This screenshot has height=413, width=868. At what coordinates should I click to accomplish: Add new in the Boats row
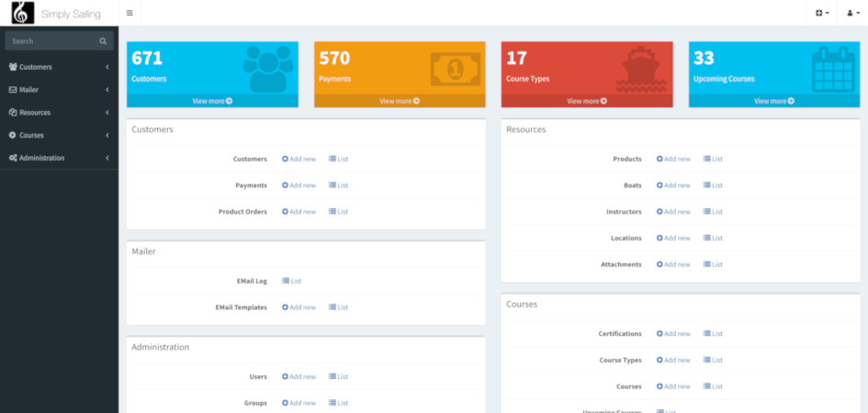[x=673, y=185]
